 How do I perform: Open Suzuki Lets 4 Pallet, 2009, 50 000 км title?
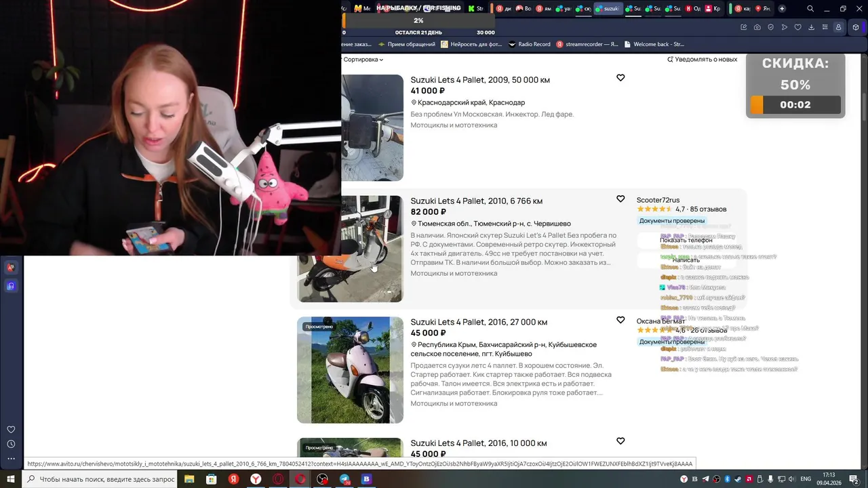[480, 80]
